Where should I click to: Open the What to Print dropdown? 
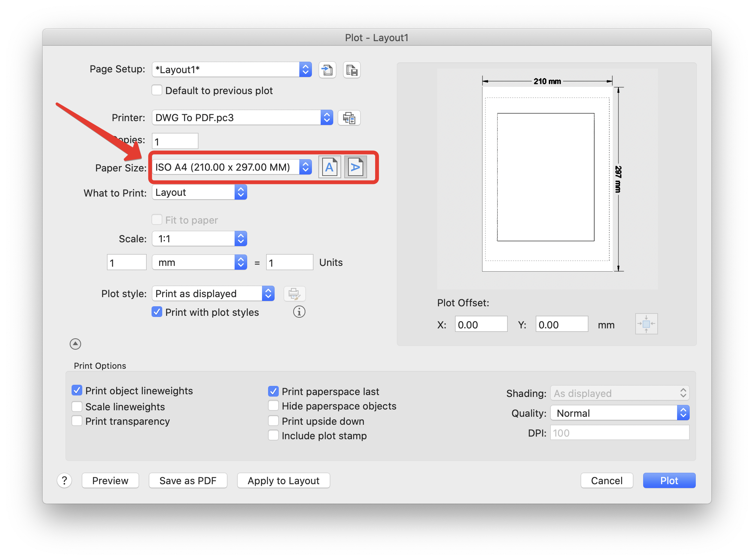pos(200,192)
